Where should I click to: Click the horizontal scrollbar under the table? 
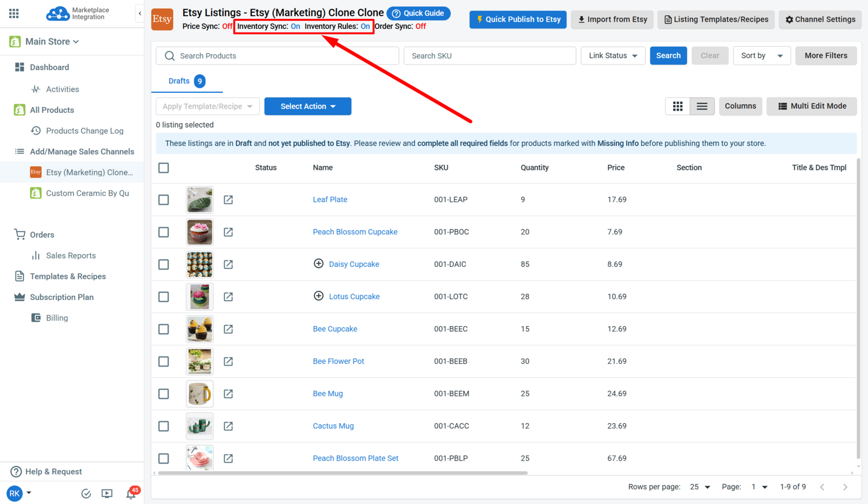pos(342,473)
